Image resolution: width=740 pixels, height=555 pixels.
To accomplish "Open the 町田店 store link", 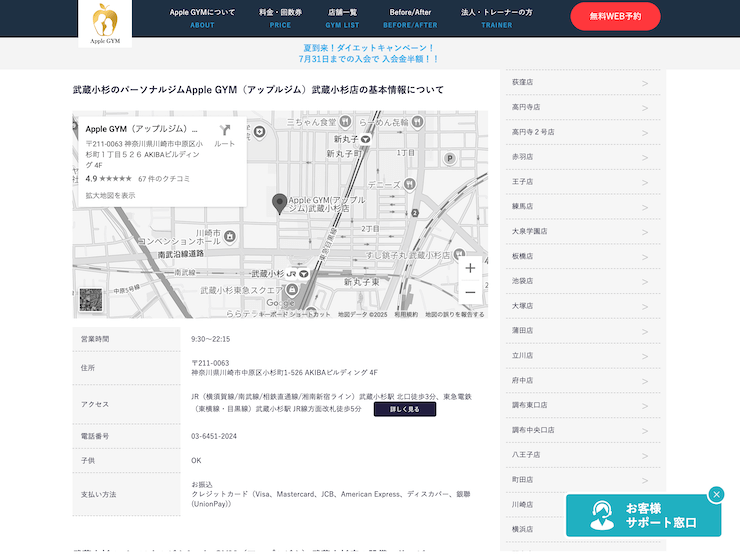I will 583,479.
